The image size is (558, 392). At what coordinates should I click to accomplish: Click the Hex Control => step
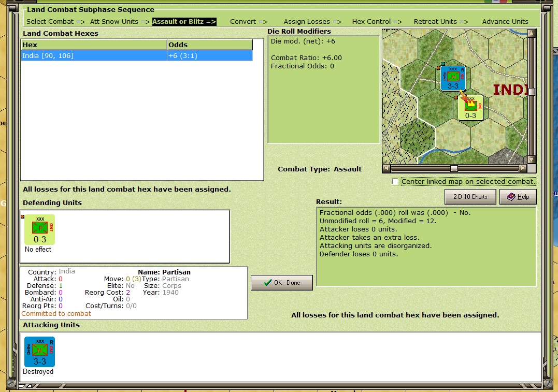click(x=377, y=21)
